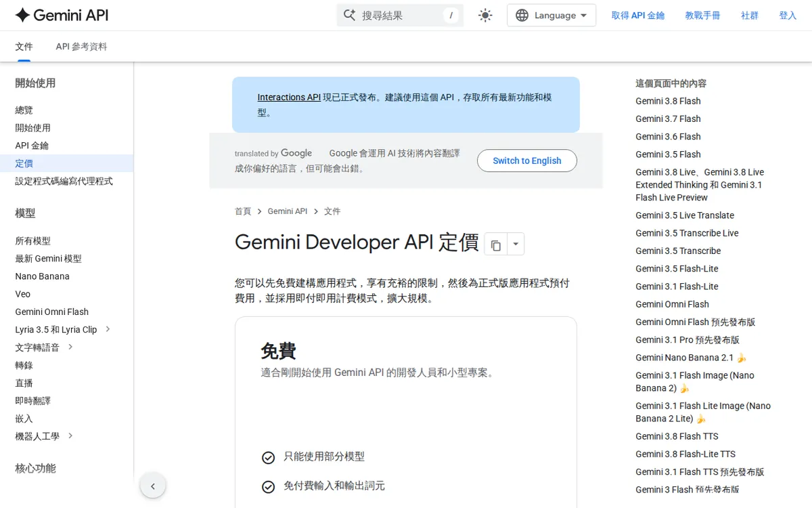Open the Language dropdown
The width and height of the screenshot is (812, 508).
point(551,15)
